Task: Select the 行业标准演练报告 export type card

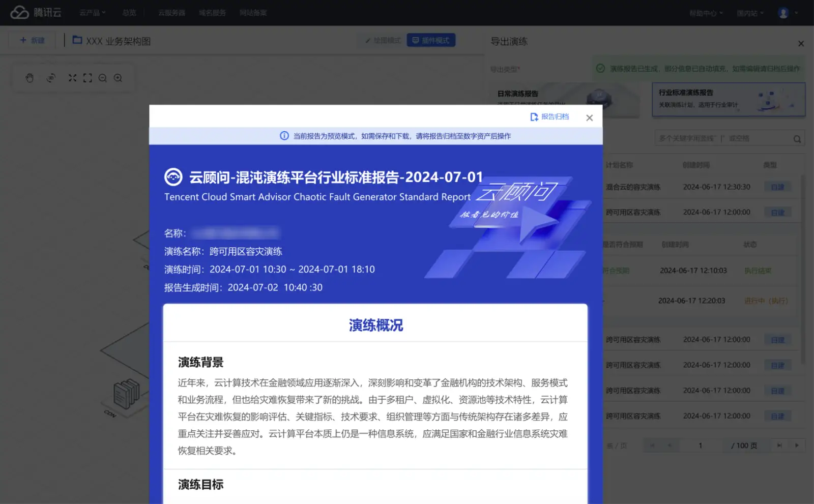Action: tap(729, 100)
